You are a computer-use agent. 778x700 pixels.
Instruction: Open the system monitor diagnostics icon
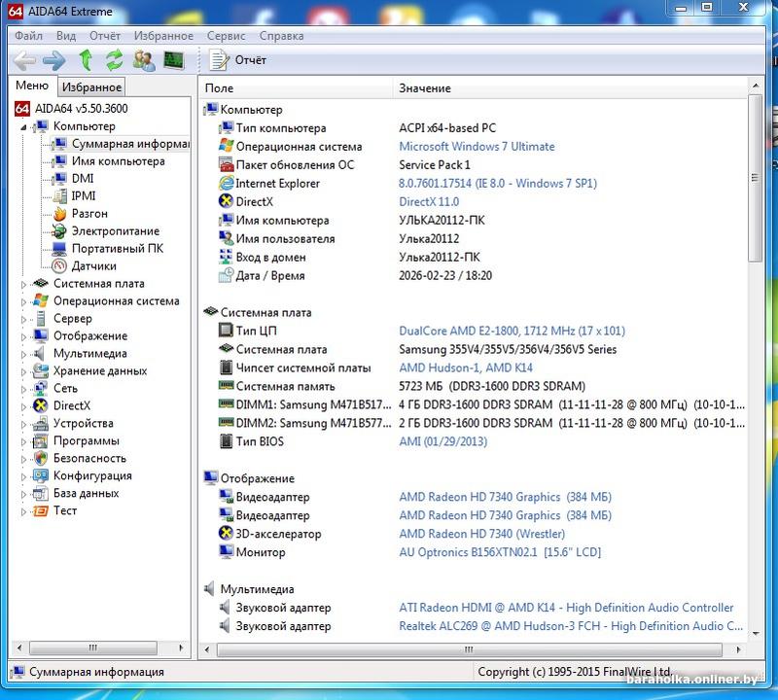point(174,60)
